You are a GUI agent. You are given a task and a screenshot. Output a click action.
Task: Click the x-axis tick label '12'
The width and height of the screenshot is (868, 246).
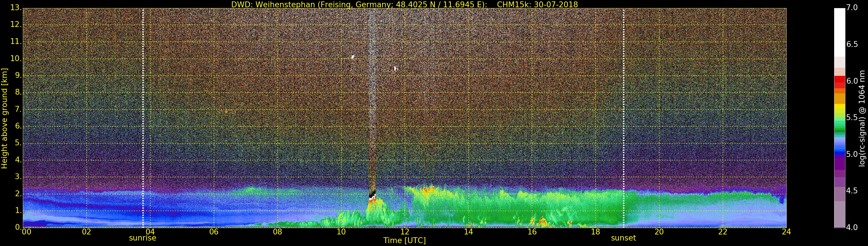pyautogui.click(x=405, y=232)
